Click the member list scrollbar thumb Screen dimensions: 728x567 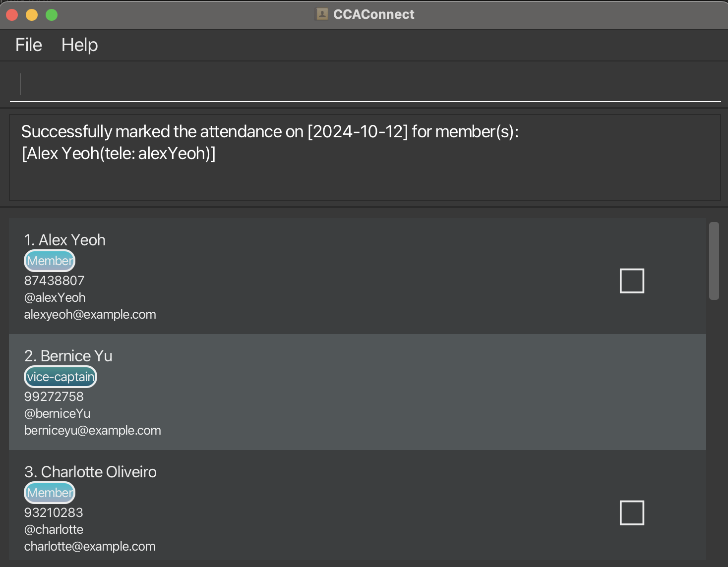click(x=714, y=261)
